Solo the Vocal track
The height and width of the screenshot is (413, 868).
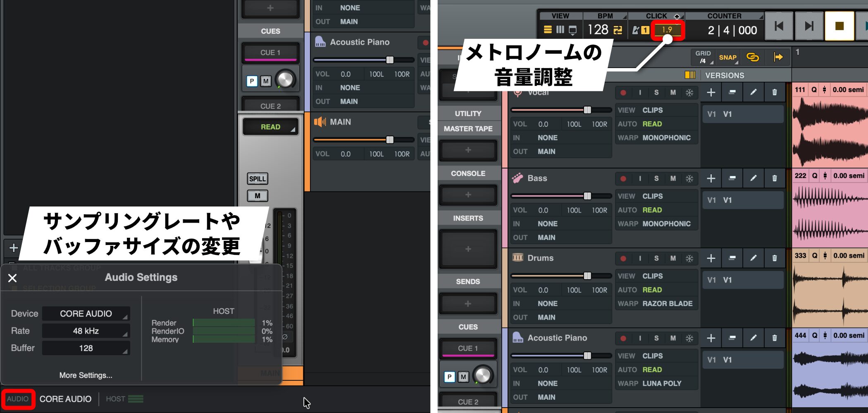[656, 93]
